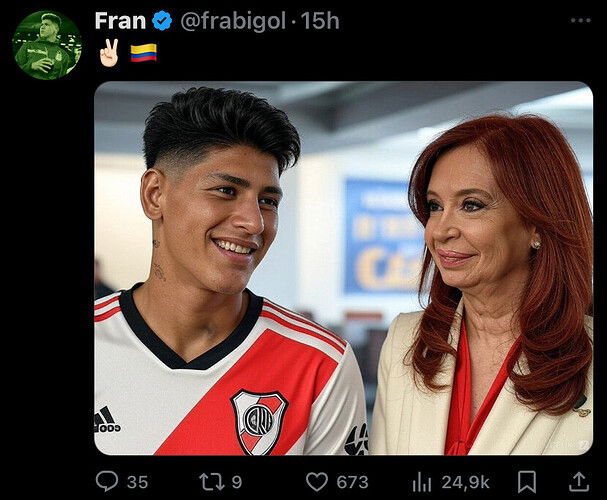Open Fran's green profile avatar

pos(47,45)
